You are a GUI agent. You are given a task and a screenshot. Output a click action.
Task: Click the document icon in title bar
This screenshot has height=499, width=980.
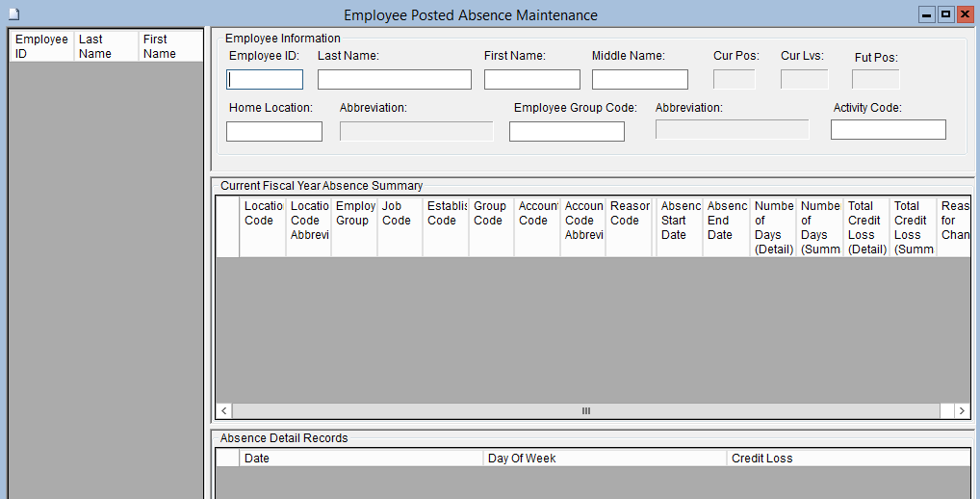pyautogui.click(x=13, y=14)
